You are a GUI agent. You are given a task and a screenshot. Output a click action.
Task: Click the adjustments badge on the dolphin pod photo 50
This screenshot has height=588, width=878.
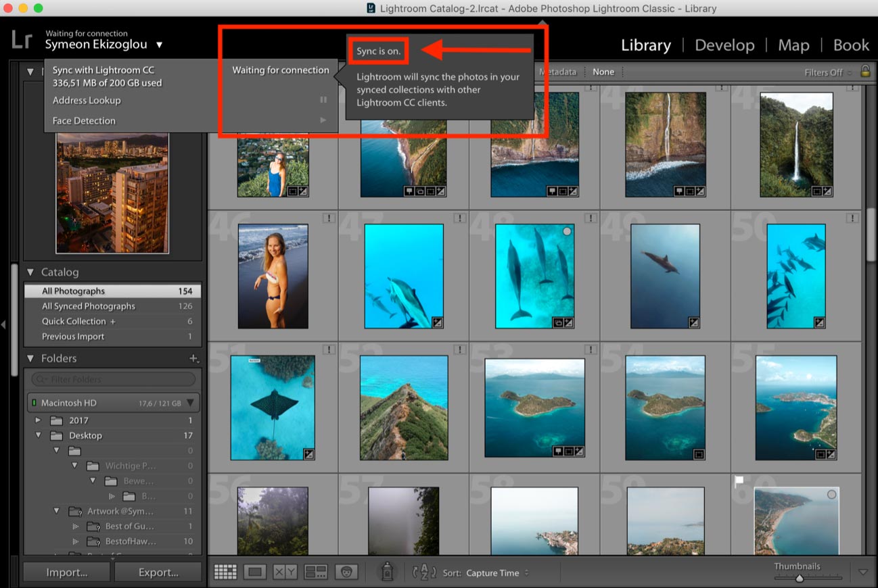coord(820,322)
